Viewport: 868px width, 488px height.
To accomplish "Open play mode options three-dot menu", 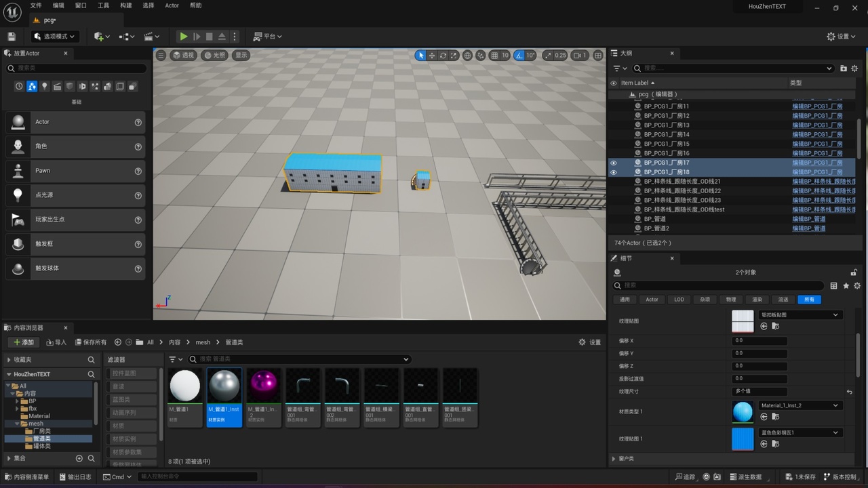I will coord(235,37).
